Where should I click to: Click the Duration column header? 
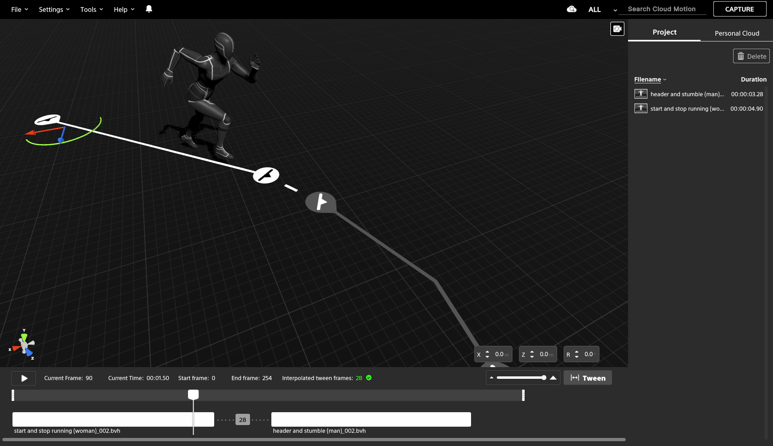pos(753,79)
